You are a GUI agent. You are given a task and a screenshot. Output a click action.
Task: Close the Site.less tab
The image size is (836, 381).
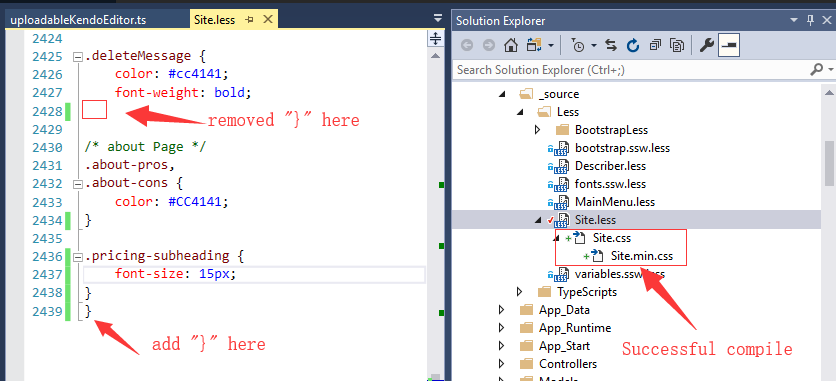coord(268,20)
